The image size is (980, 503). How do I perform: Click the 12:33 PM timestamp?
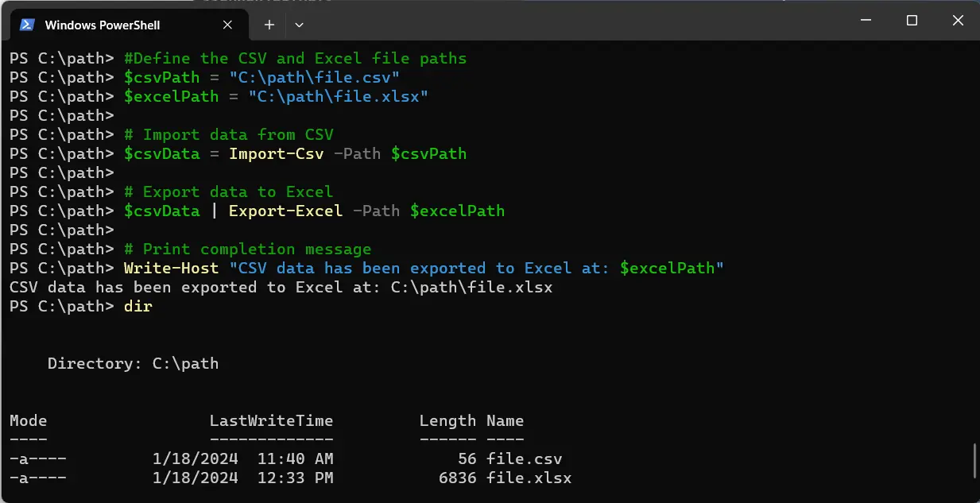pyautogui.click(x=295, y=478)
